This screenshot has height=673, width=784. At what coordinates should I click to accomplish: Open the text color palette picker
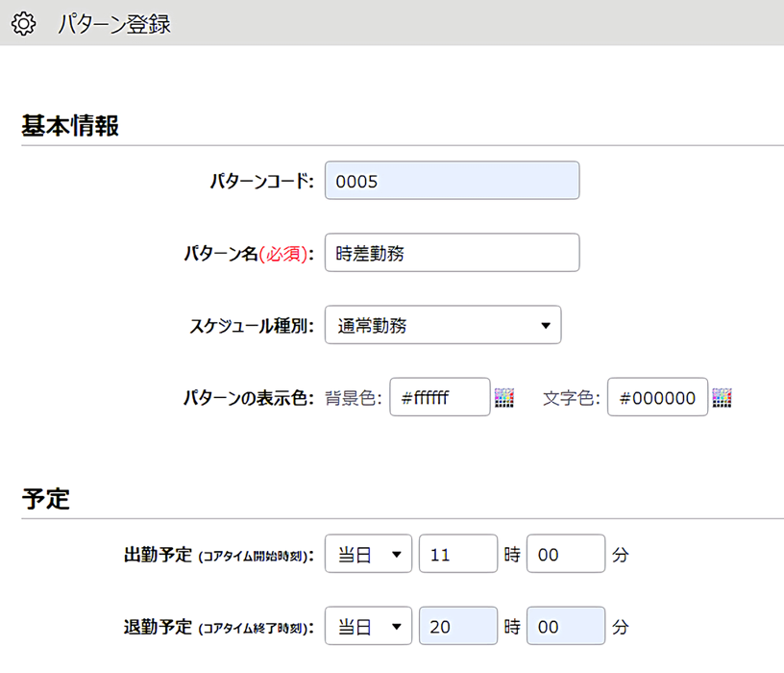click(x=722, y=398)
